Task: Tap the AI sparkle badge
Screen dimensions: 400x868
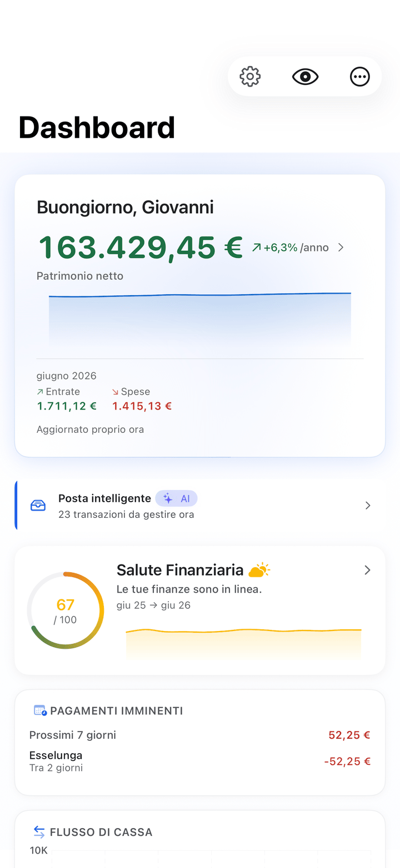Action: pyautogui.click(x=176, y=498)
